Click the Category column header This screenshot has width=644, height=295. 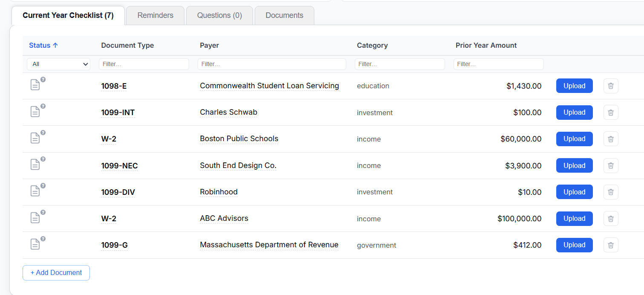pyautogui.click(x=372, y=45)
